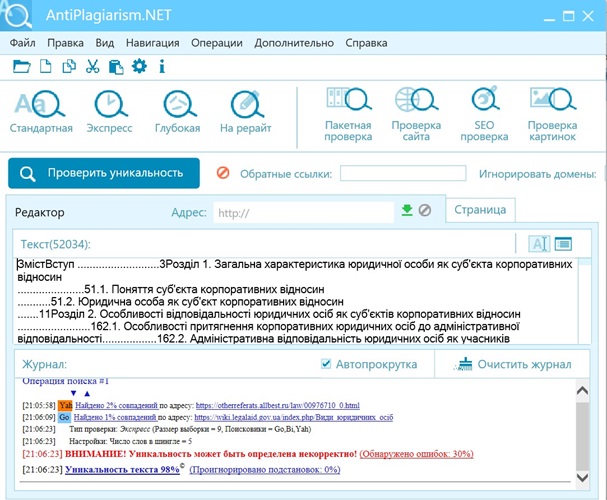
Task: Open Справка menu
Action: (x=366, y=43)
